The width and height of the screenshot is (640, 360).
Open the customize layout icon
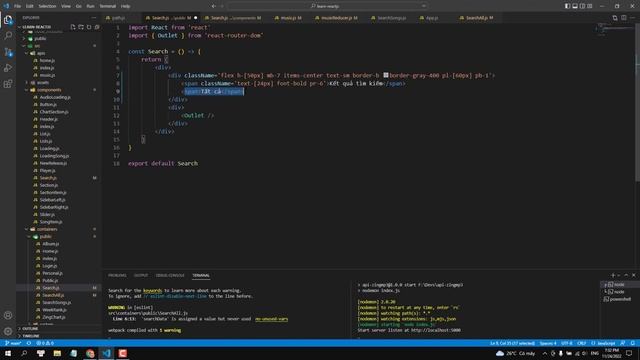[590, 6]
